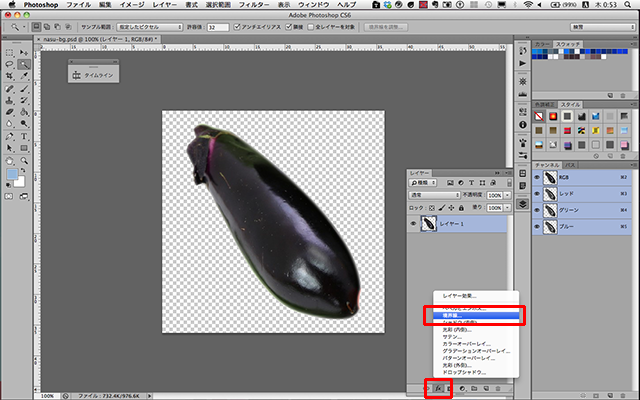Select the Crop tool

[x=9, y=76]
